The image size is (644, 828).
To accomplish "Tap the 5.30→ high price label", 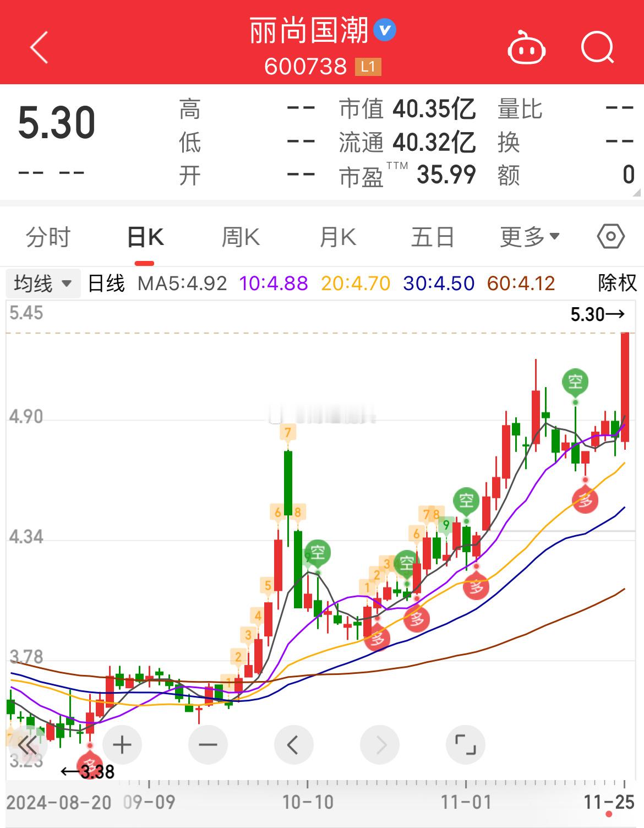I will pyautogui.click(x=598, y=314).
